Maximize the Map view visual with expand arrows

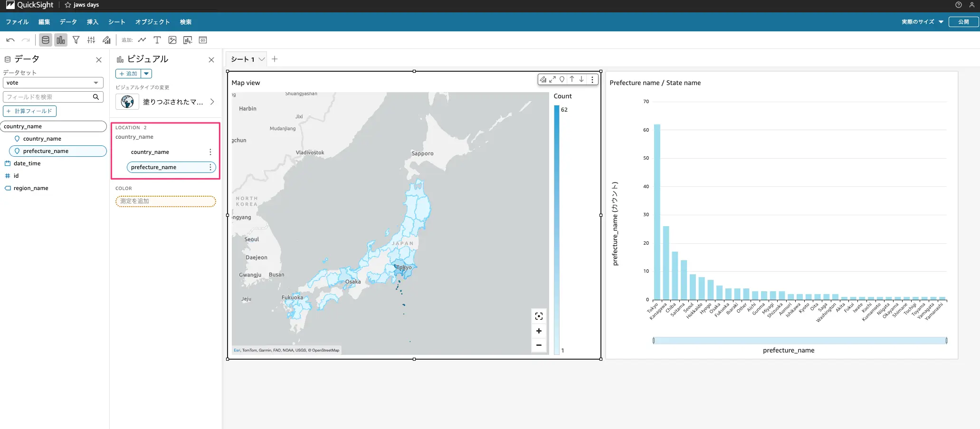point(552,79)
